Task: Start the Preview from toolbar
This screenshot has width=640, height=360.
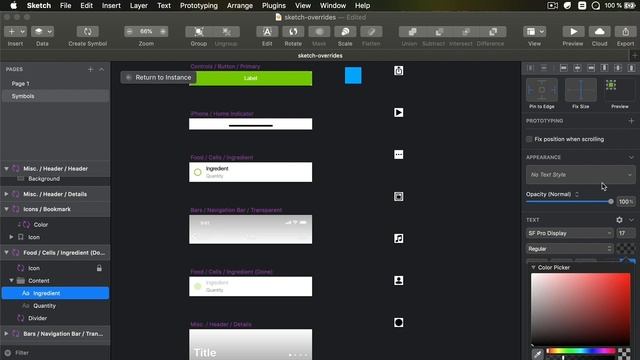Action: 573,31
